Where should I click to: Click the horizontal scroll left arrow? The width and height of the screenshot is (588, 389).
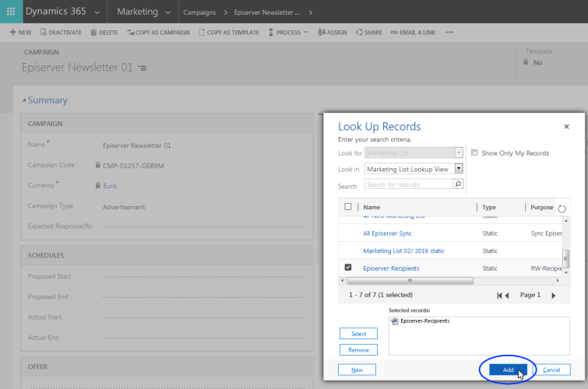(342, 280)
